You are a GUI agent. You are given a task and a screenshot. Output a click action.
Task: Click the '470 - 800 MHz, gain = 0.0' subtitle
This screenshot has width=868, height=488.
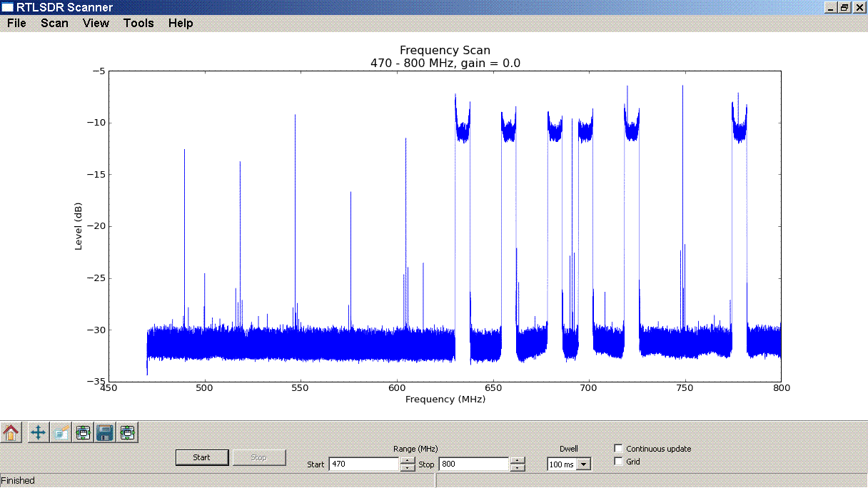[x=445, y=63]
